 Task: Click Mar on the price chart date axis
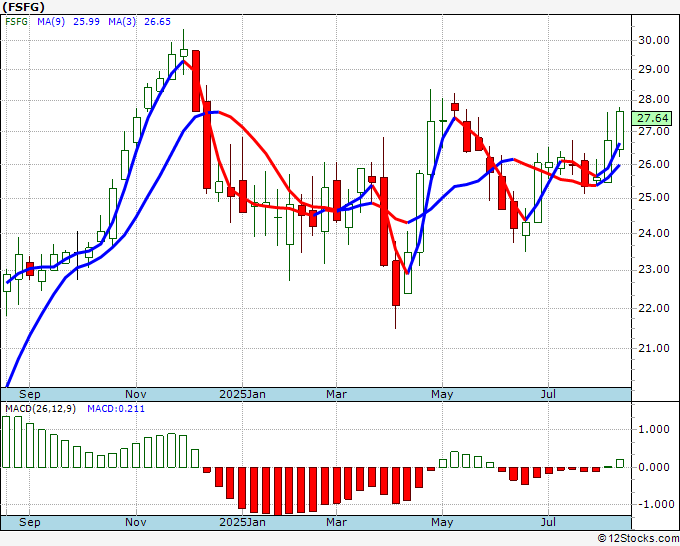point(337,394)
